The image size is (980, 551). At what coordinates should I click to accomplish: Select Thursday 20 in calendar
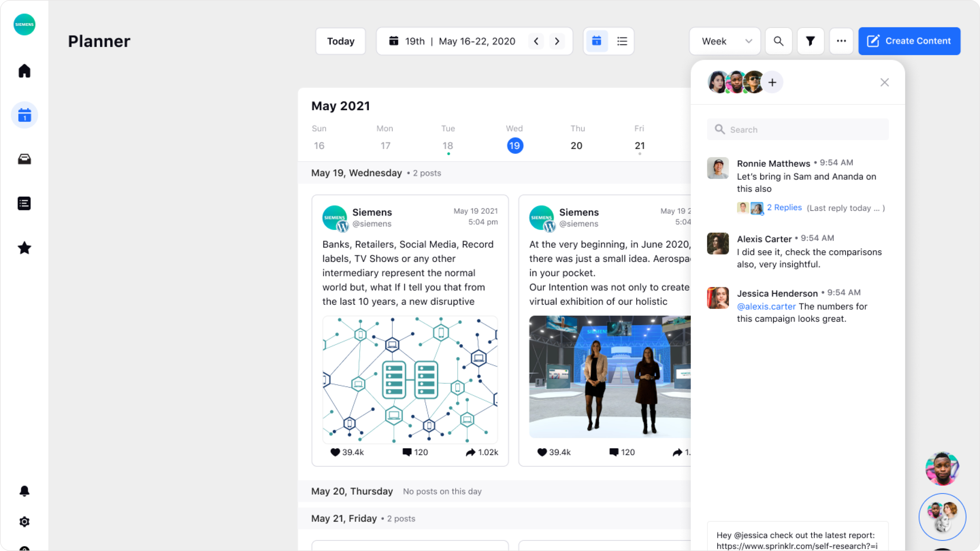click(576, 146)
